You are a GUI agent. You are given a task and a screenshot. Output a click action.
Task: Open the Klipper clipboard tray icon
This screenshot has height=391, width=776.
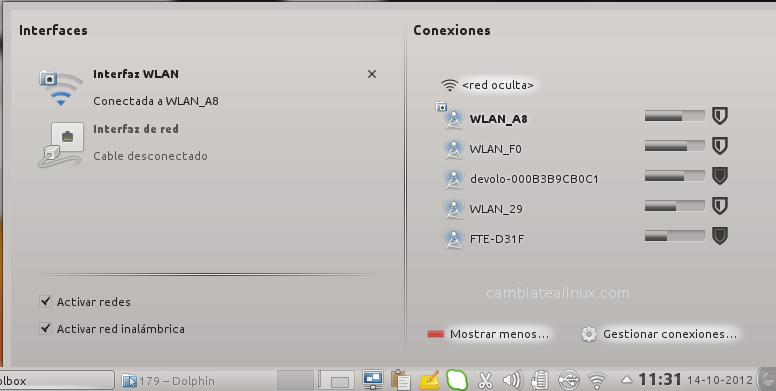coord(400,380)
